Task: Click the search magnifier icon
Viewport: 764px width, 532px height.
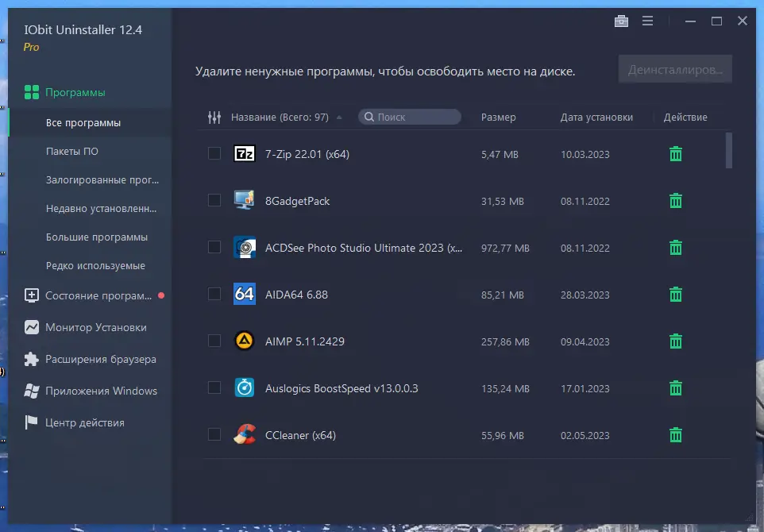Action: point(369,117)
